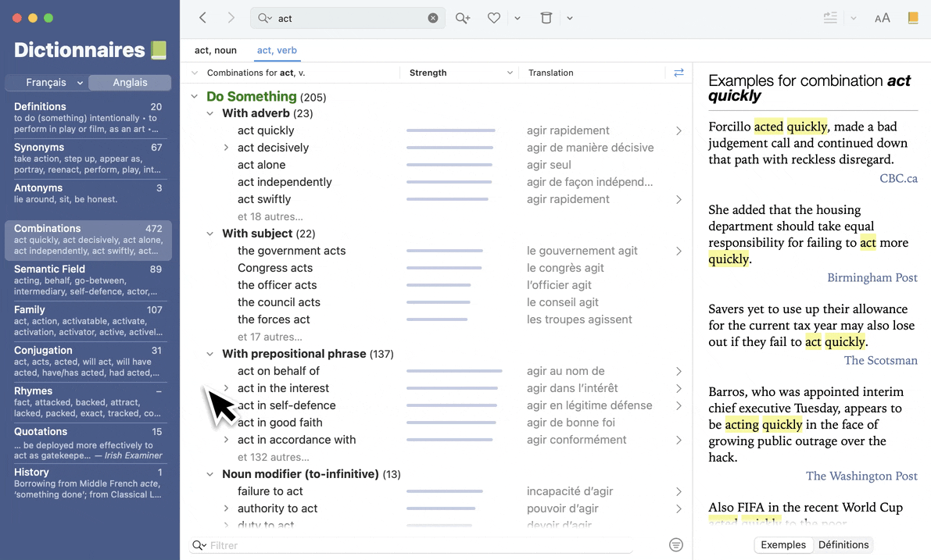The image size is (931, 560).
Task: Click the orange book icon in toolbar
Action: (913, 18)
